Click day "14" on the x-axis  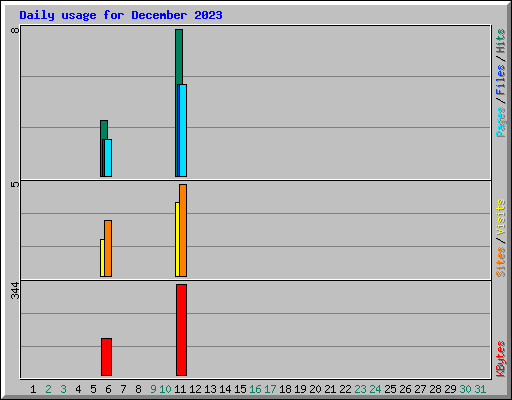(x=225, y=389)
